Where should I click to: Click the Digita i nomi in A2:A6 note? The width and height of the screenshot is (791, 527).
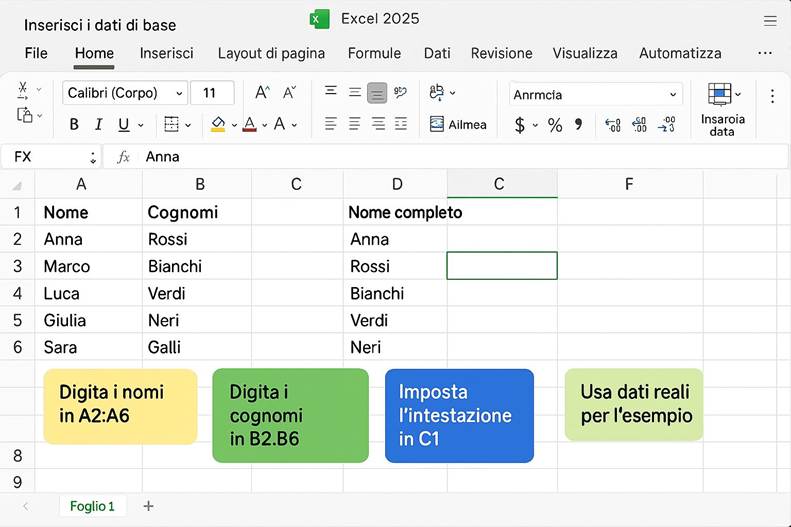120,406
